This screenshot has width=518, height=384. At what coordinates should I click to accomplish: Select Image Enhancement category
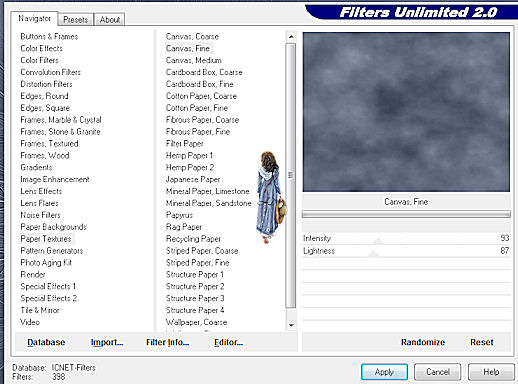[55, 179]
